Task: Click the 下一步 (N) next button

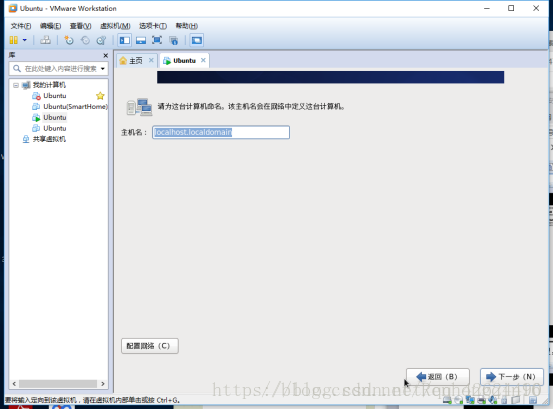Action: pos(512,377)
